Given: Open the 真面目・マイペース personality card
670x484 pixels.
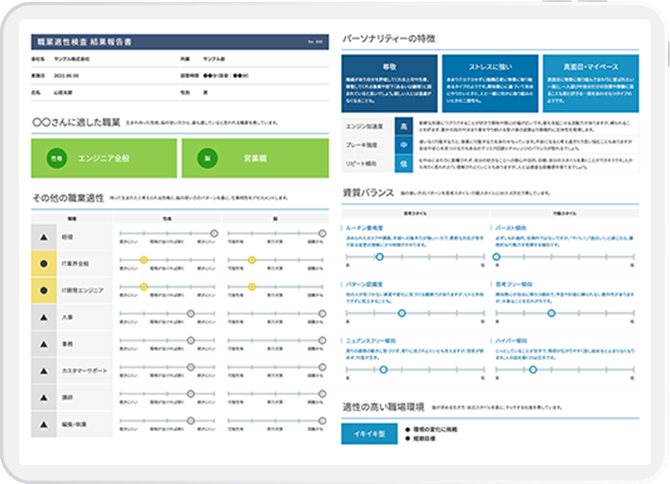Looking at the screenshot, I should coord(591,83).
